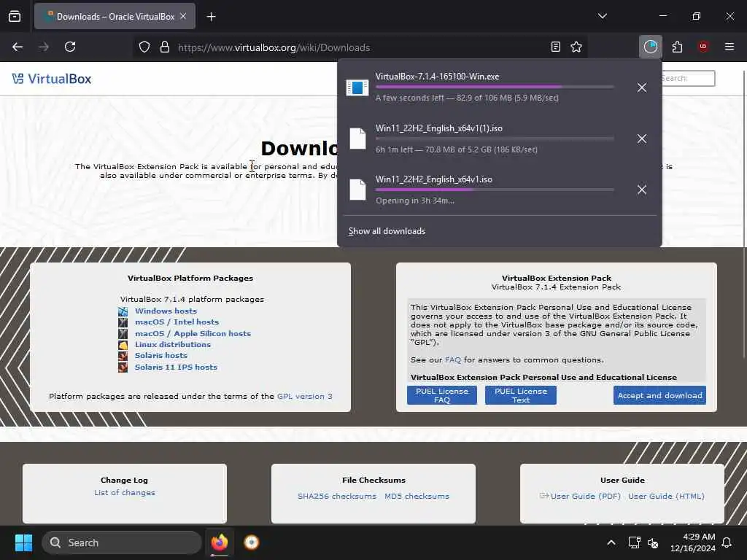Open clock showing 4:29 AM
The image size is (747, 560).
[693, 542]
